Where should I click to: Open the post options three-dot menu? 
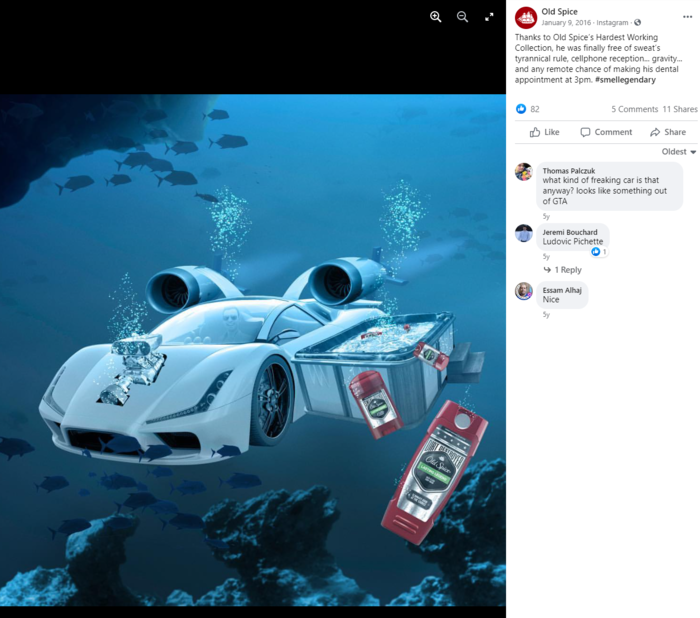point(688,17)
